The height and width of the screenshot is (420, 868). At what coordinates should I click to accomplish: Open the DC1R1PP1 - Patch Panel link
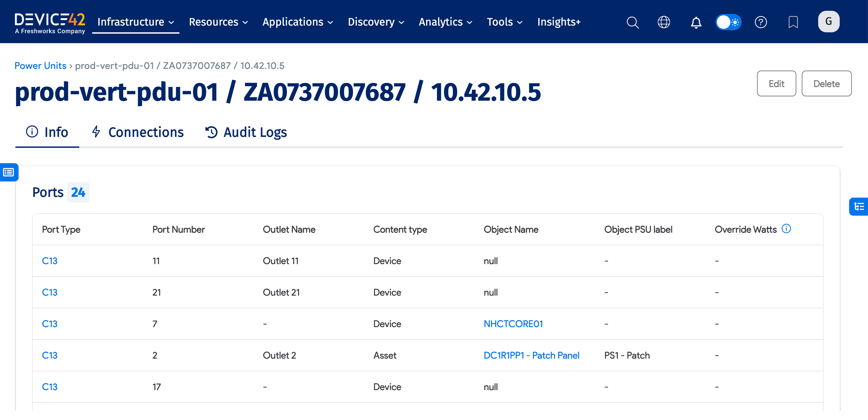click(531, 355)
